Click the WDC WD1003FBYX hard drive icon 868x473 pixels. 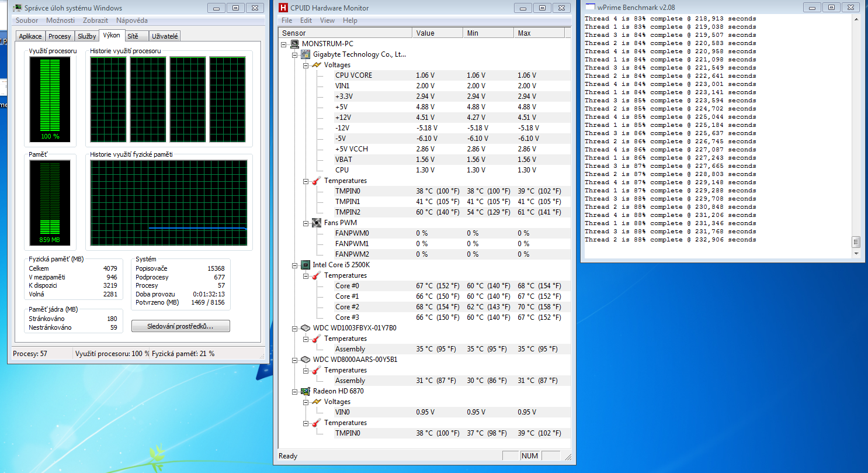[305, 328]
